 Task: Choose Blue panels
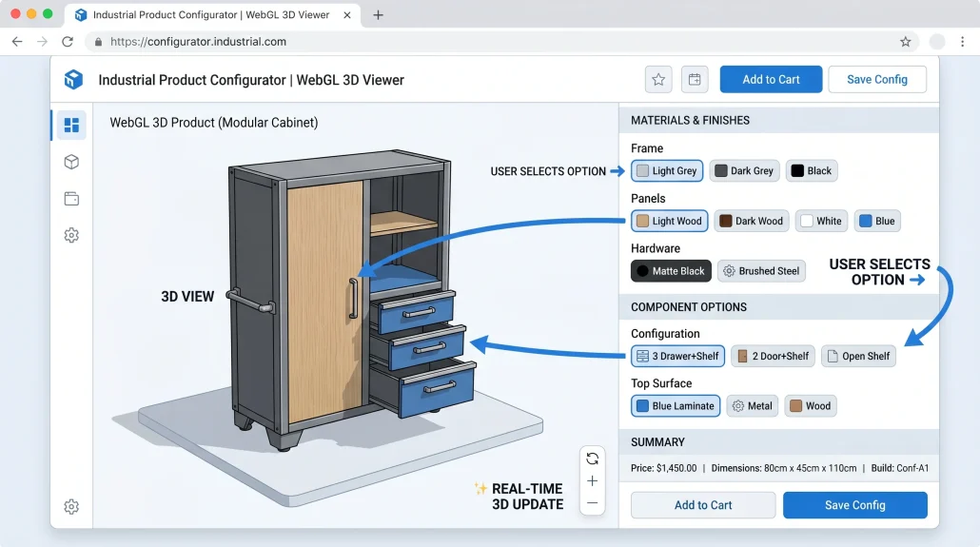pyautogui.click(x=877, y=221)
